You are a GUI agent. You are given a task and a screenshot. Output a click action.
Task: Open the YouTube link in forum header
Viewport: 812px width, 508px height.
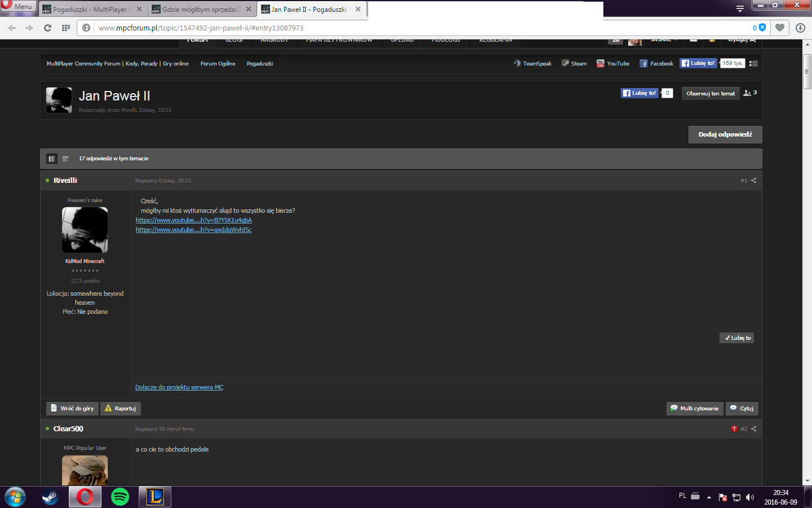tap(613, 64)
